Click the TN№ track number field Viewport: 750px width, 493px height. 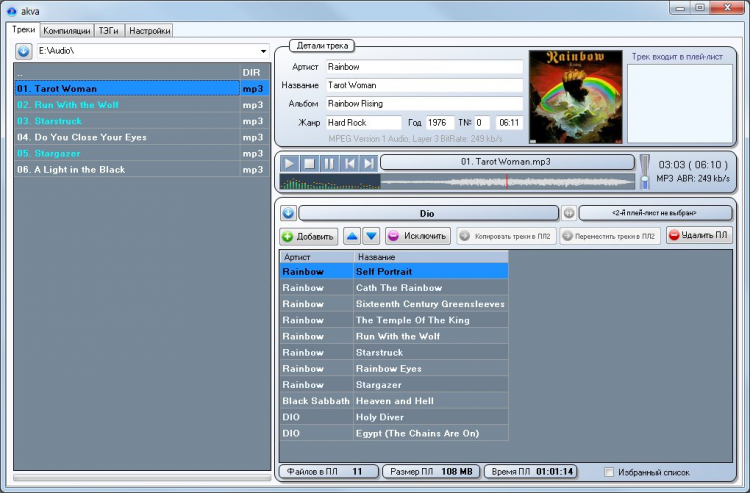coord(482,122)
